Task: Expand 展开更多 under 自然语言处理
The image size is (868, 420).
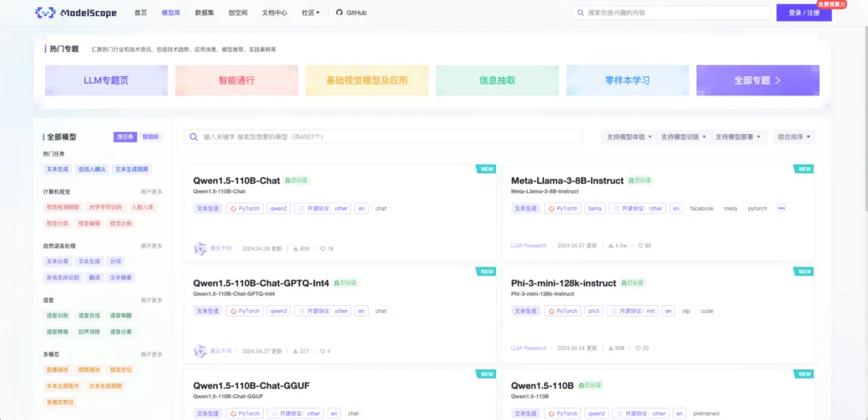Action: click(151, 246)
